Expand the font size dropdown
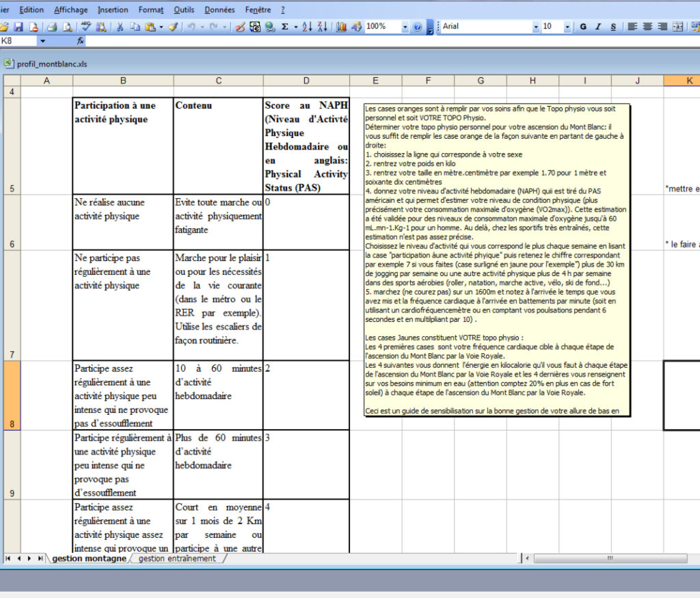700x598 pixels. pos(568,27)
